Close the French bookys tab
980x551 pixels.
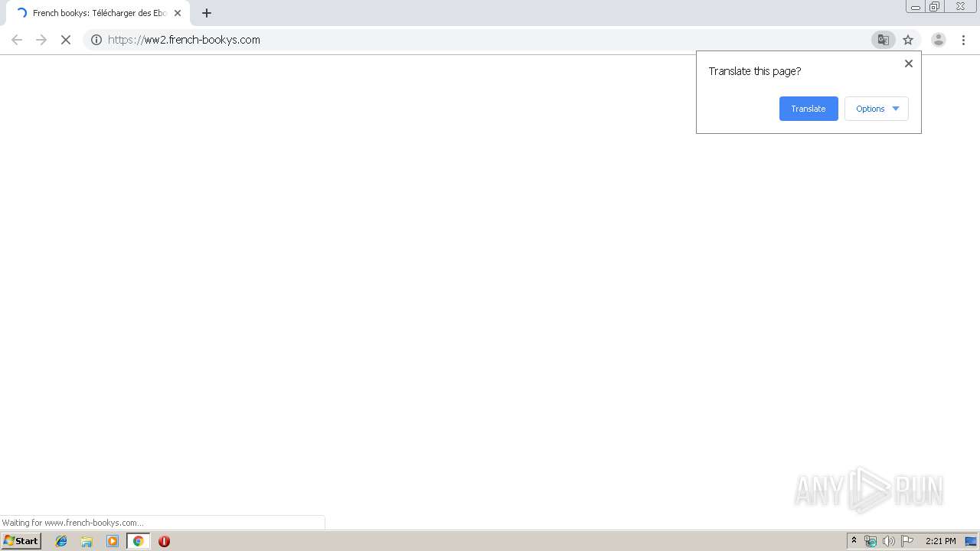click(x=178, y=13)
